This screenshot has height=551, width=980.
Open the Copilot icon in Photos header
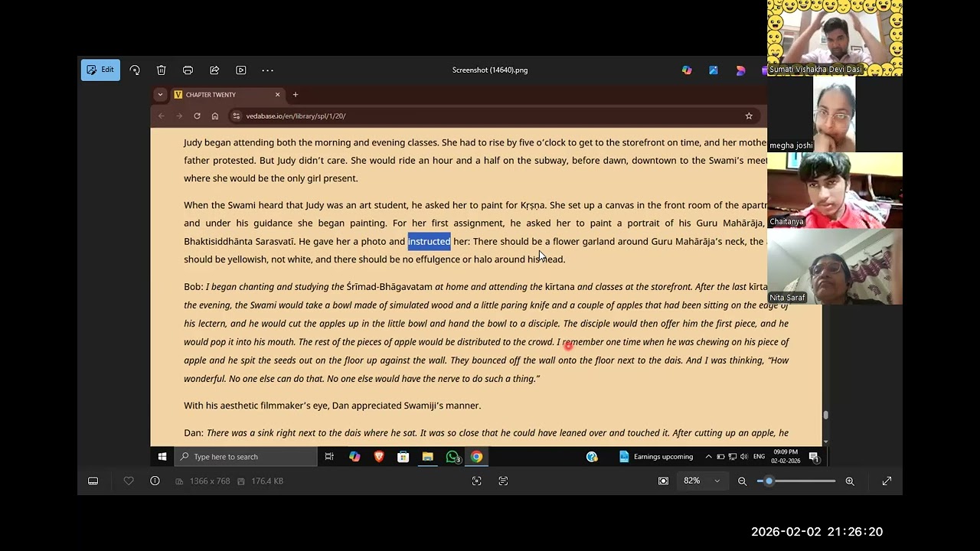687,70
